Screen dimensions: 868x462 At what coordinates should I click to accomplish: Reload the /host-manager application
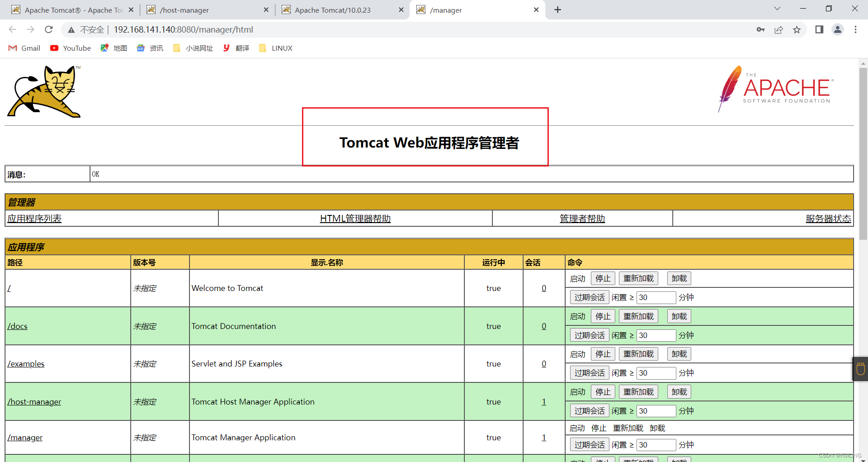coord(638,392)
